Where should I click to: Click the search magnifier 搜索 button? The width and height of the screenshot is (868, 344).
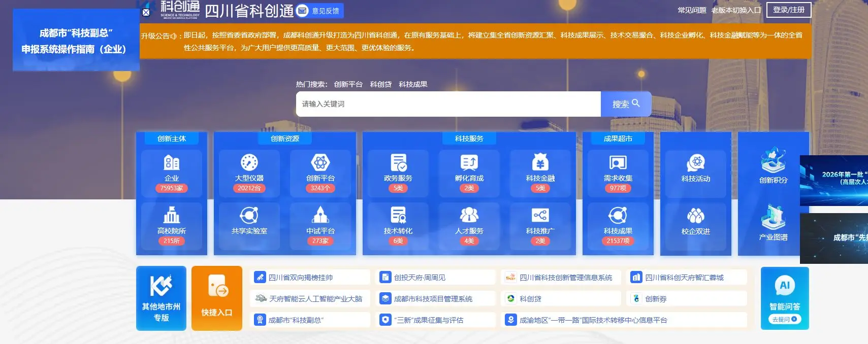pos(626,104)
